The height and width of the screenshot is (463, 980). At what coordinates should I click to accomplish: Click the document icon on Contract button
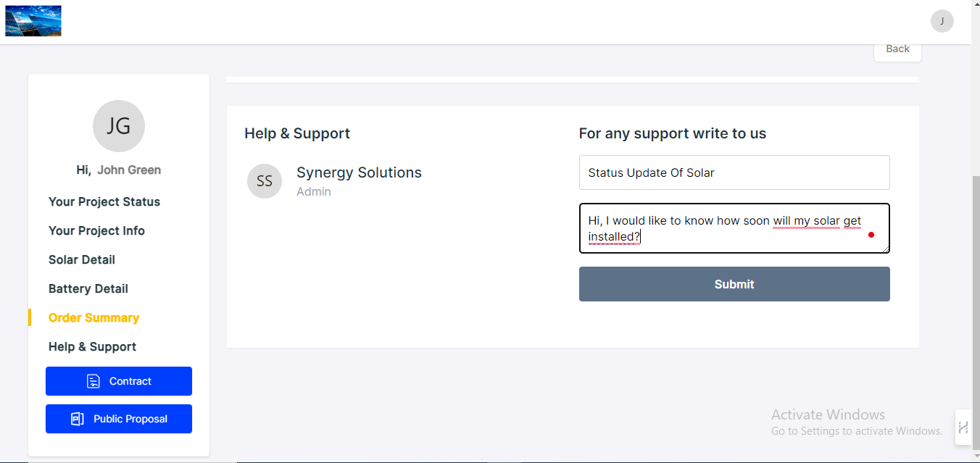pos(92,380)
